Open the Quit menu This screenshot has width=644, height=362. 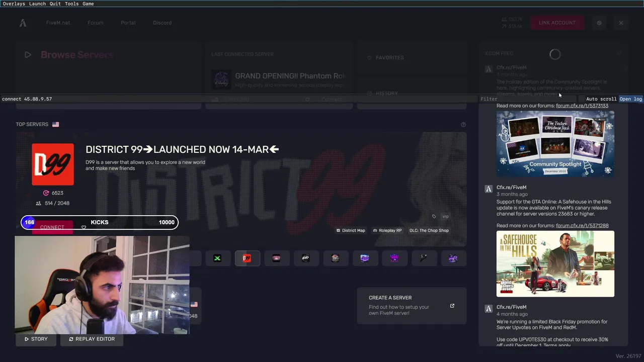pyautogui.click(x=55, y=4)
